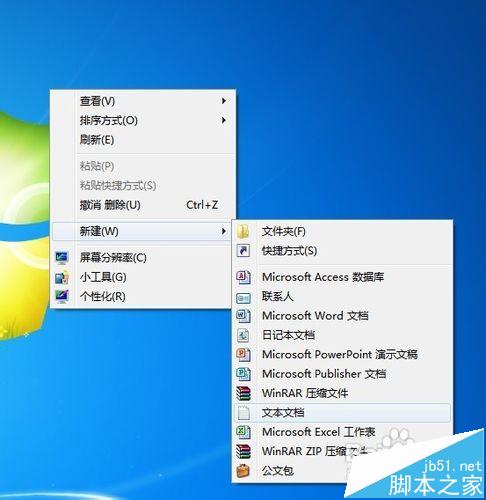
Task: Click the shortcut arrow icon beside 快捷方式(S)
Action: click(x=243, y=250)
